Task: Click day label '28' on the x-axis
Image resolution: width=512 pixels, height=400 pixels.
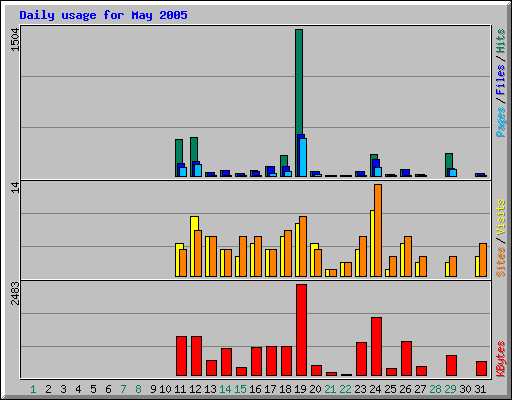Action: [435, 389]
